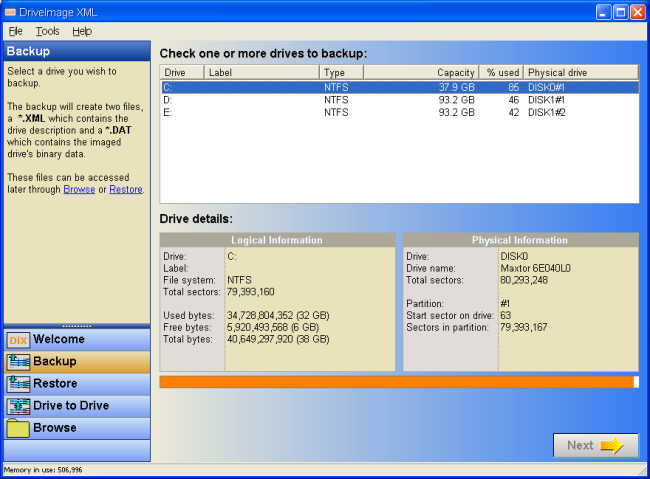The image size is (650, 479).
Task: Sort by the Capacity column header
Action: [421, 72]
